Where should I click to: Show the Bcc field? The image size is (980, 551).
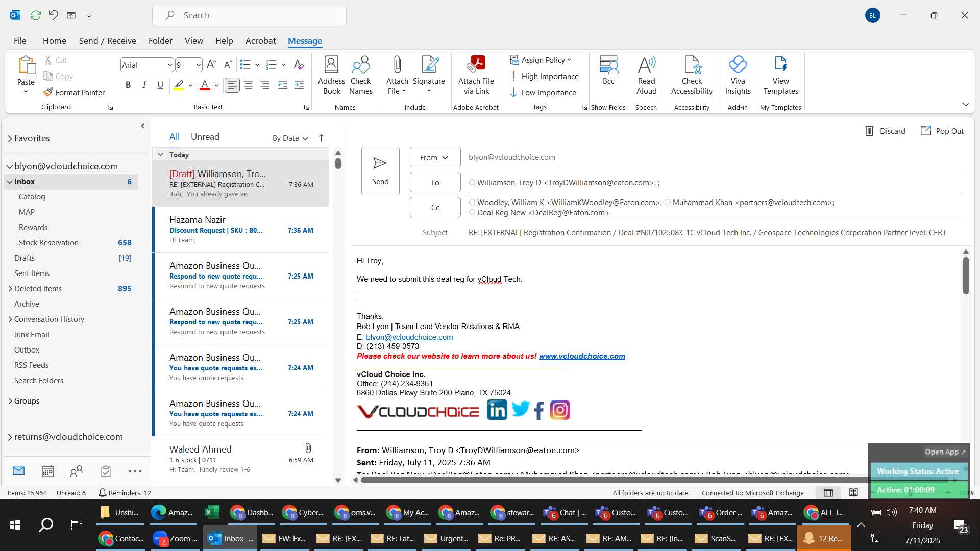[608, 70]
